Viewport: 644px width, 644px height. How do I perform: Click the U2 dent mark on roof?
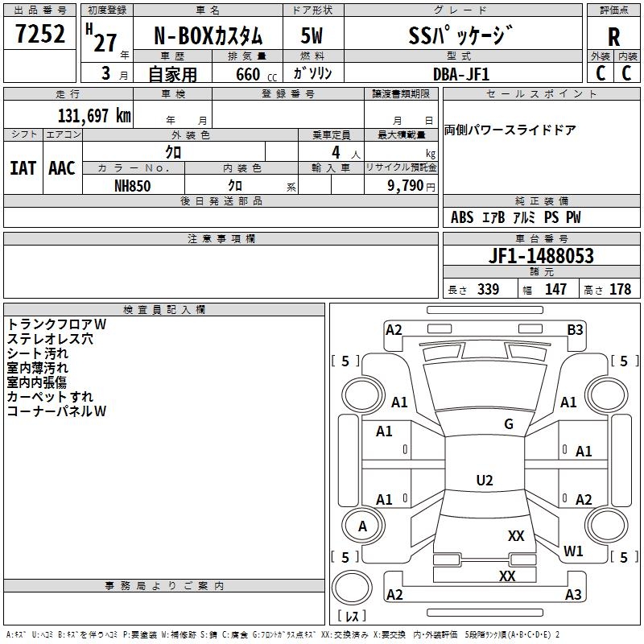(x=484, y=481)
